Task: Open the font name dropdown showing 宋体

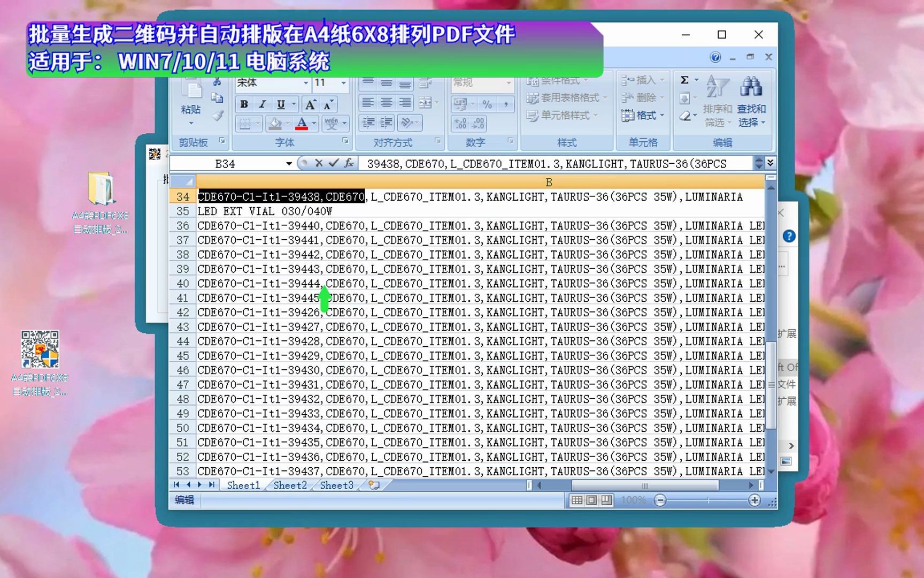Action: [305, 83]
